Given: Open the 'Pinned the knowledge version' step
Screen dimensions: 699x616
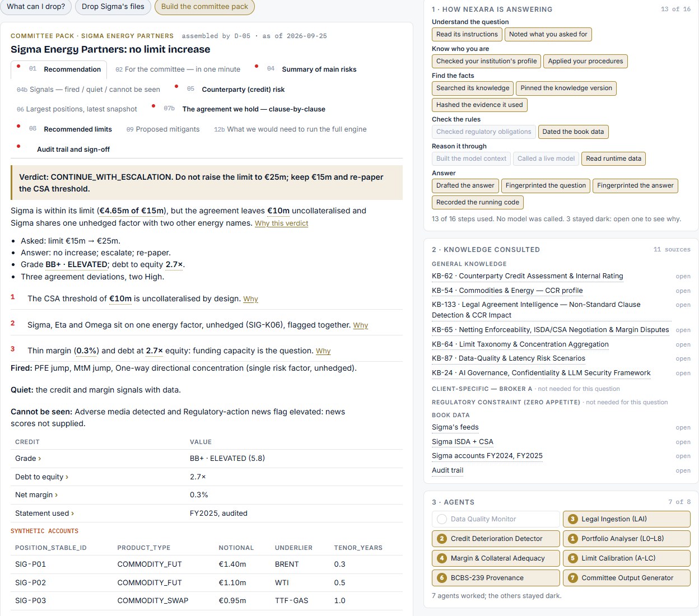Looking at the screenshot, I should 566,88.
